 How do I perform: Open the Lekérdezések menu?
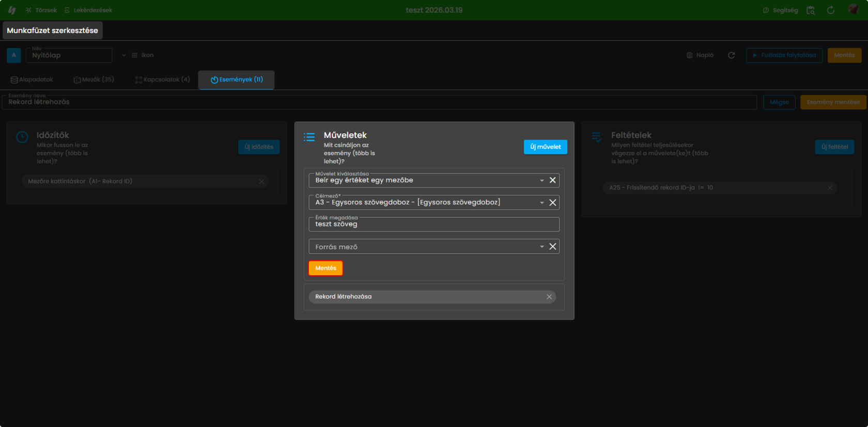(88, 10)
